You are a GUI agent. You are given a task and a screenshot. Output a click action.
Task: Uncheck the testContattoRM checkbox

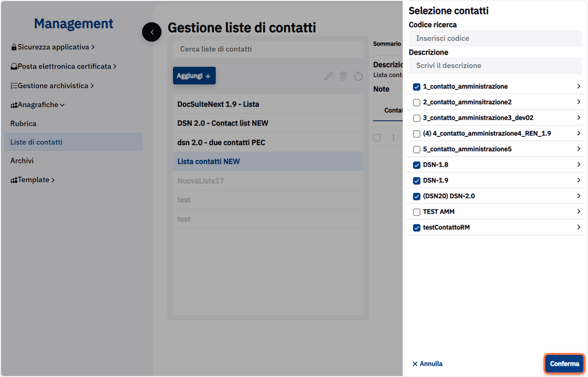pos(416,228)
